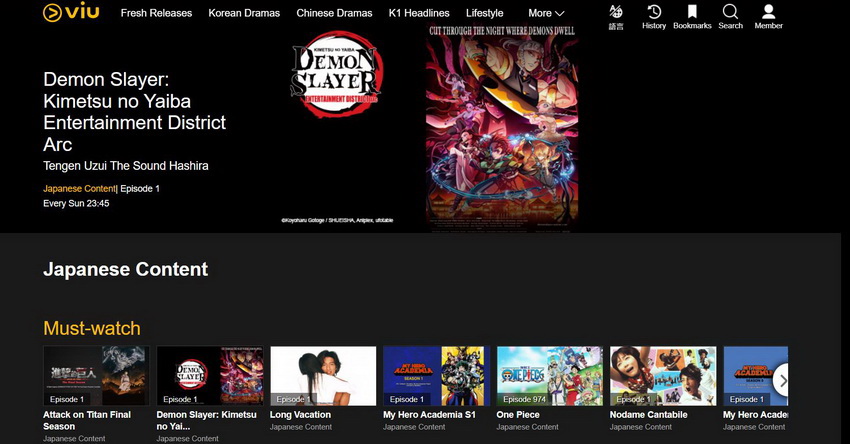
Task: Play the Long Vacation thumbnail
Action: pos(323,376)
